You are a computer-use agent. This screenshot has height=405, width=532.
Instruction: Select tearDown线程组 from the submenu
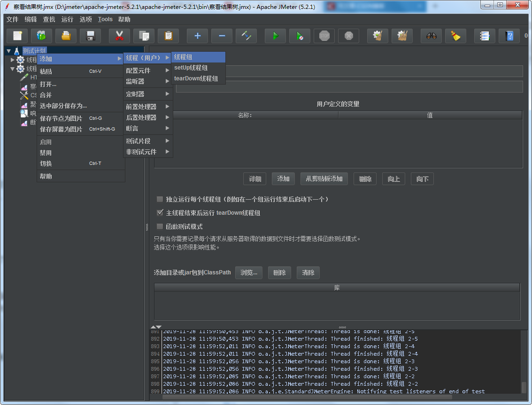click(x=199, y=78)
